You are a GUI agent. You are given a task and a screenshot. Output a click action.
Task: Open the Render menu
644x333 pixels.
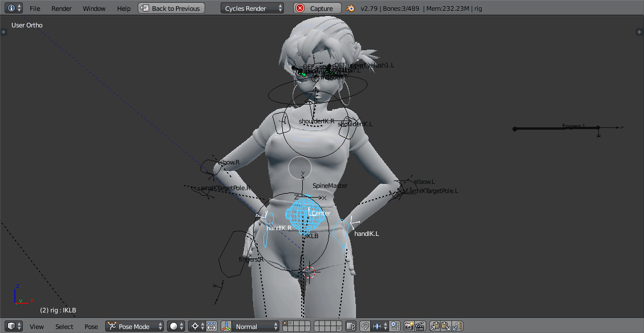coord(62,9)
